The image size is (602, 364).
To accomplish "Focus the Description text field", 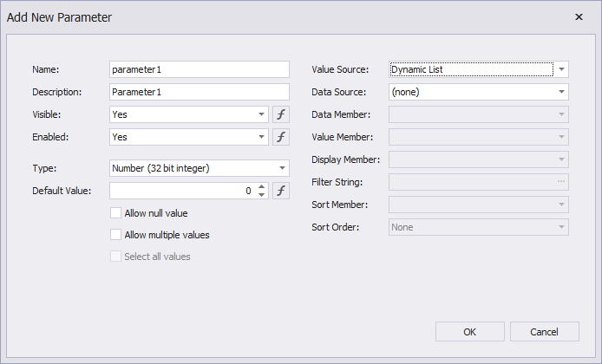I will point(200,92).
